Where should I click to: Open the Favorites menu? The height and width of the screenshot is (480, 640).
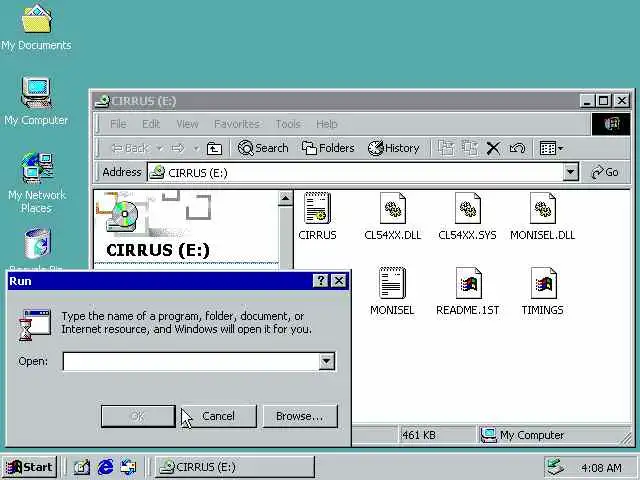pyautogui.click(x=237, y=124)
